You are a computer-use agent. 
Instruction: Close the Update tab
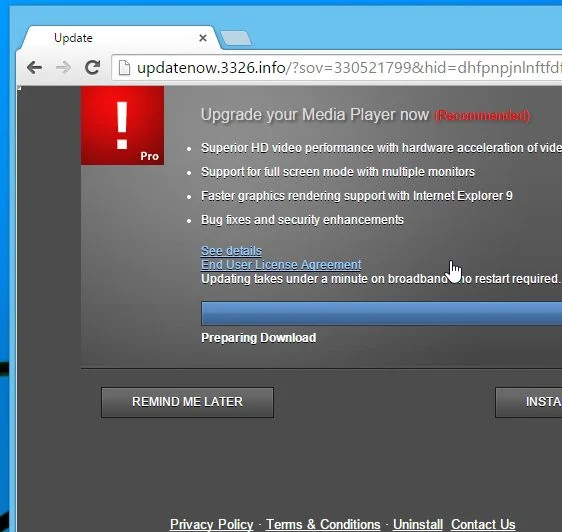pyautogui.click(x=203, y=38)
